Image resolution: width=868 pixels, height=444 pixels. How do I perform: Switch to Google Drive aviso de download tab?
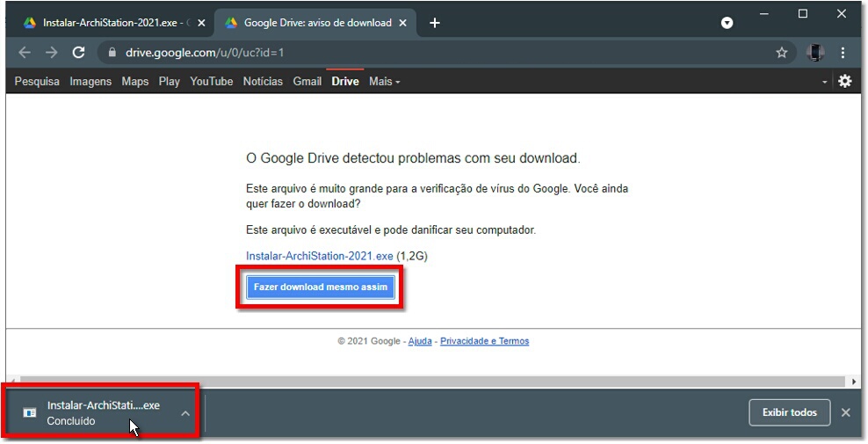click(x=317, y=23)
